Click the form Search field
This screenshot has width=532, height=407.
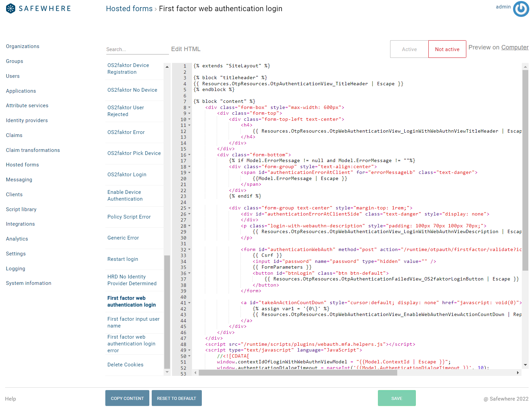137,49
